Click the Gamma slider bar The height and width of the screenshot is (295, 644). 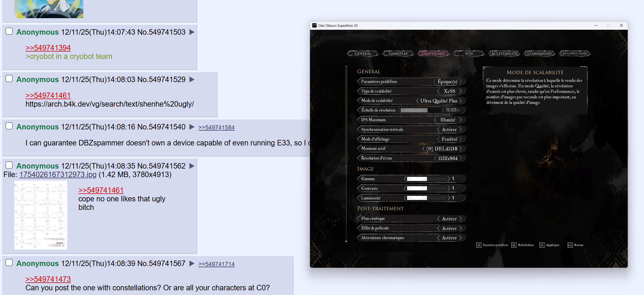pyautogui.click(x=427, y=179)
